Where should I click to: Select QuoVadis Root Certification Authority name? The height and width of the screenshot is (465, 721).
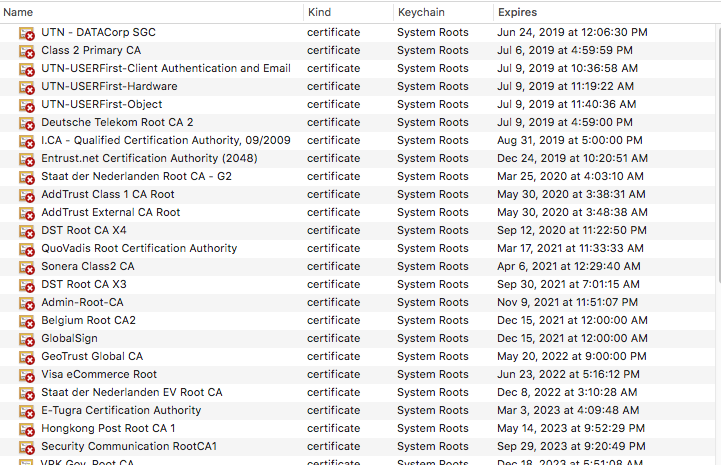139,248
